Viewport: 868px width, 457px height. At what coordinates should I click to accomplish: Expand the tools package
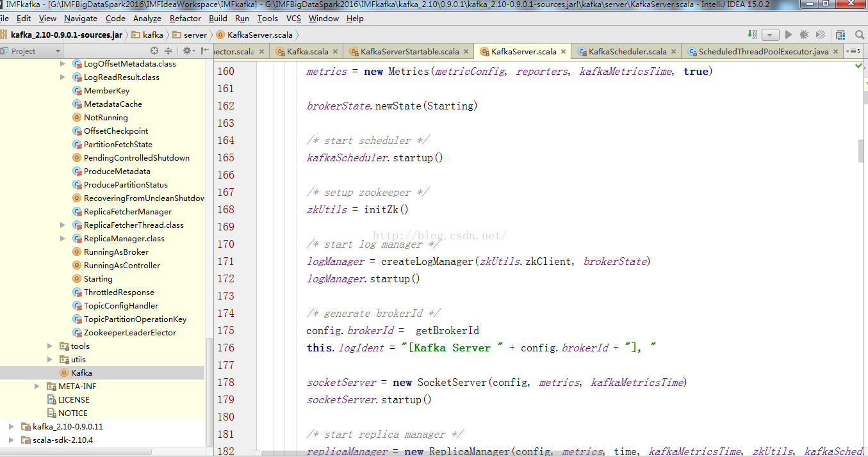pos(50,346)
